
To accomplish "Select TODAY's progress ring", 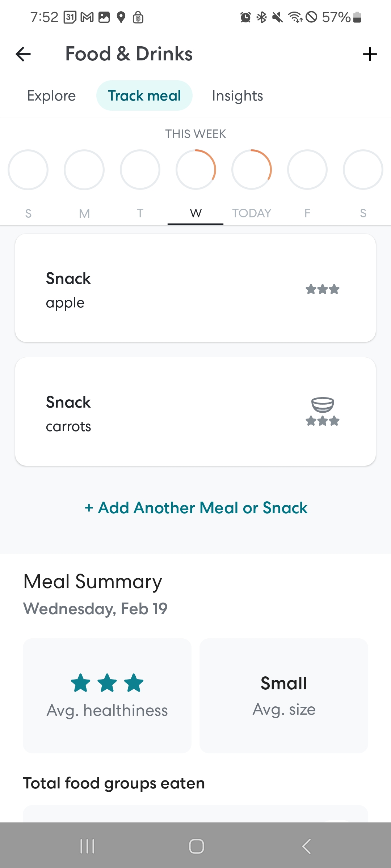I will pyautogui.click(x=252, y=170).
